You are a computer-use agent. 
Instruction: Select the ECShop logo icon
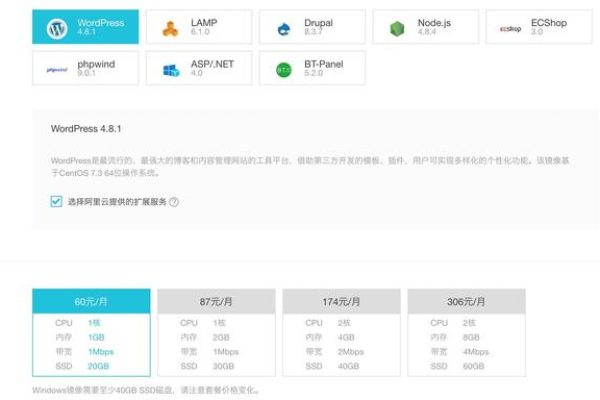[510, 28]
